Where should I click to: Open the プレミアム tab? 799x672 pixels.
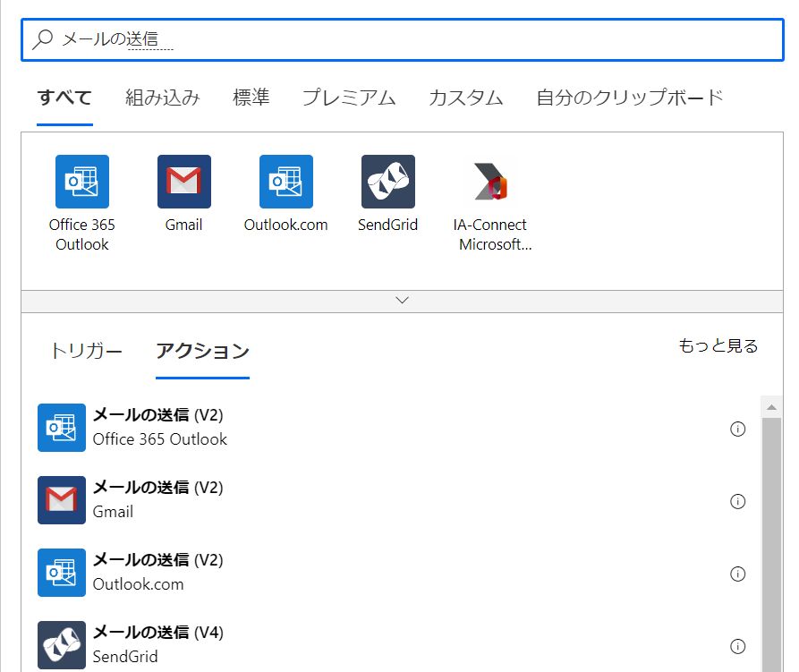pos(349,98)
